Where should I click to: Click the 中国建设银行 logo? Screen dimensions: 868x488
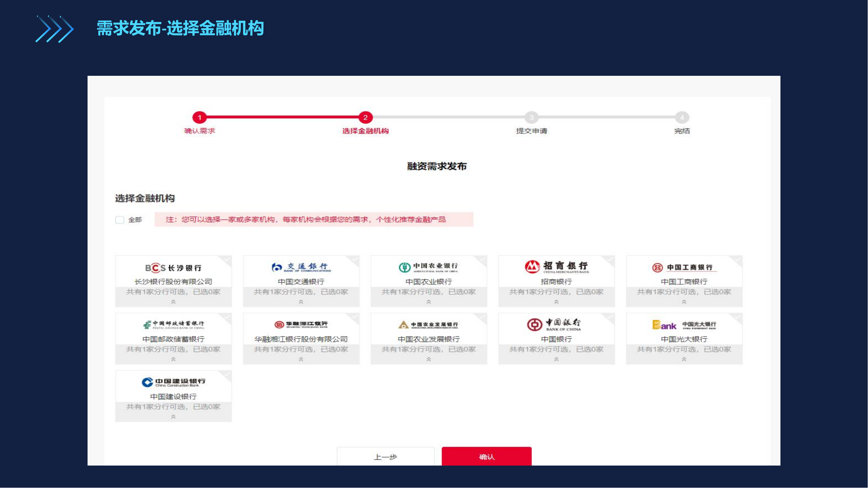(173, 382)
